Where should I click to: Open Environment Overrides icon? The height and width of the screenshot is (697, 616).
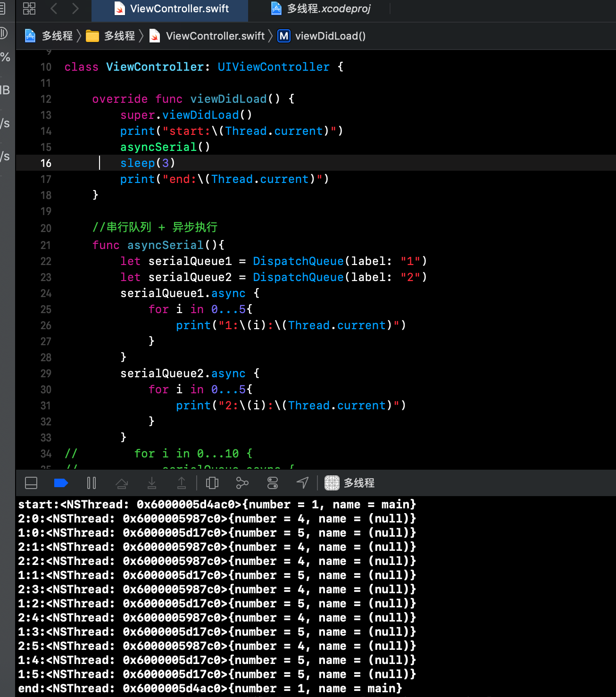[x=273, y=483]
